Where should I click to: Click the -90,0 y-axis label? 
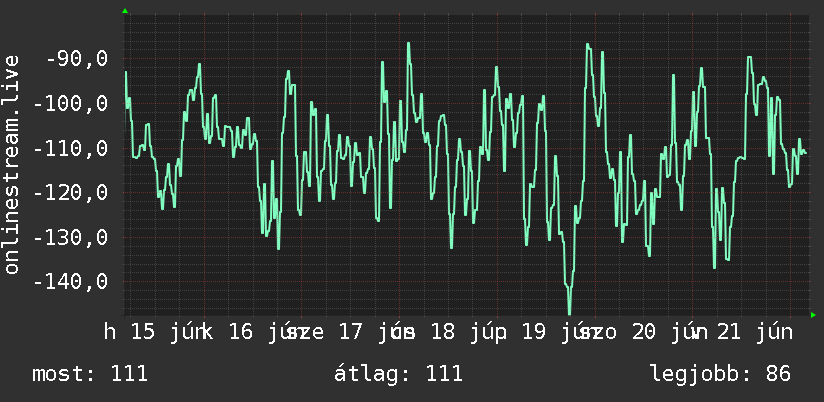pos(77,59)
